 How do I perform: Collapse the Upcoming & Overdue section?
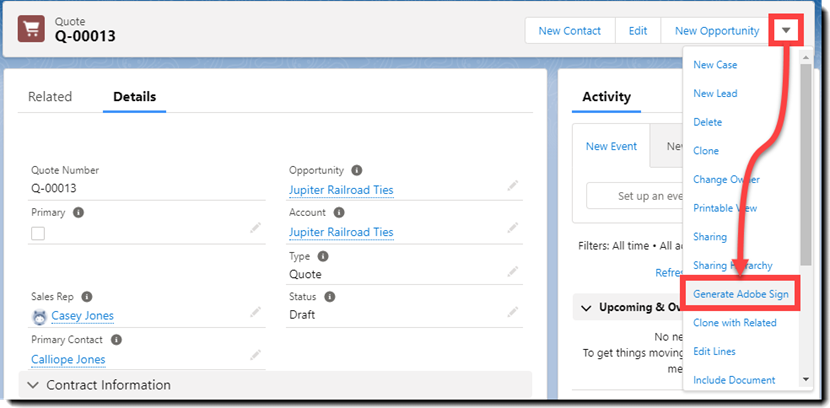pos(586,308)
